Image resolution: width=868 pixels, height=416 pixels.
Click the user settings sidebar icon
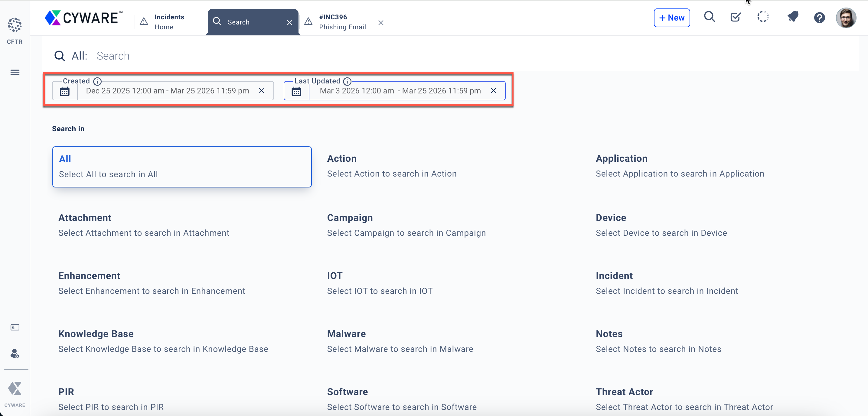(x=15, y=353)
